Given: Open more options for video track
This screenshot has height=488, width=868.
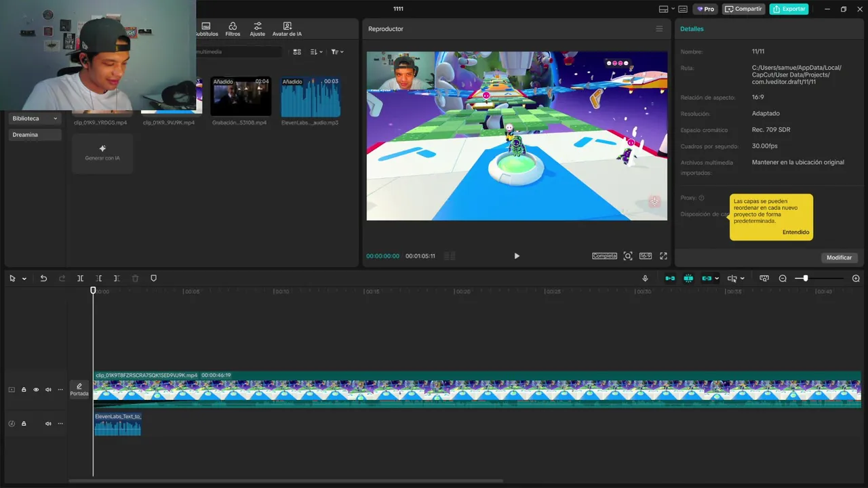Looking at the screenshot, I should click(x=60, y=390).
